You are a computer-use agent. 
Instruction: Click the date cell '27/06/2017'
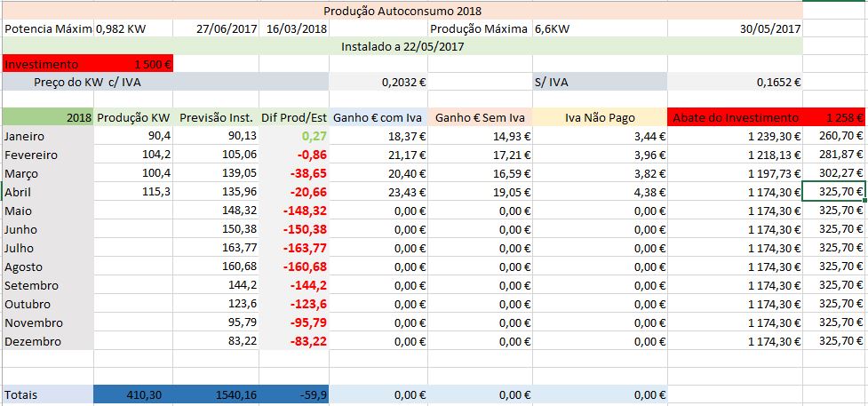[216, 28]
